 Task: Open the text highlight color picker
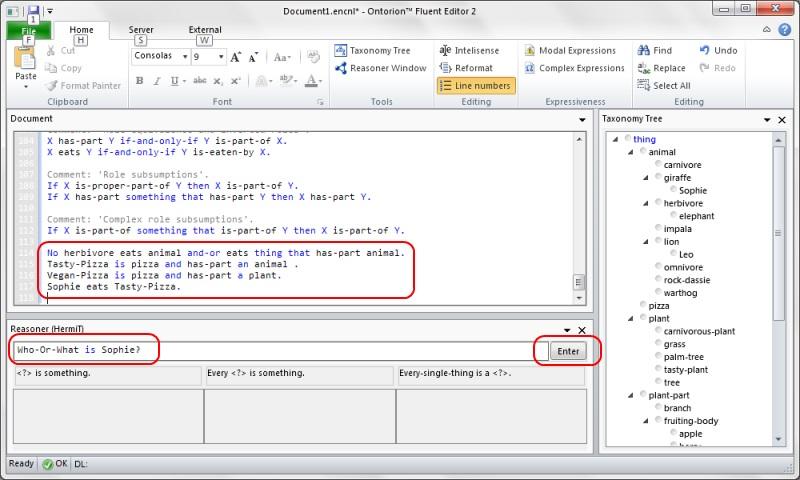pyautogui.click(x=288, y=81)
